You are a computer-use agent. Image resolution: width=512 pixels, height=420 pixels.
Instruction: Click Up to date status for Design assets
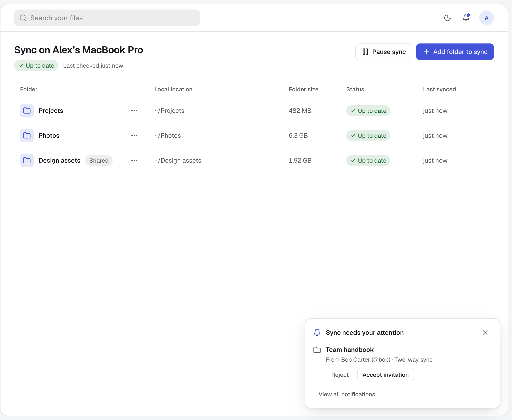(x=368, y=160)
